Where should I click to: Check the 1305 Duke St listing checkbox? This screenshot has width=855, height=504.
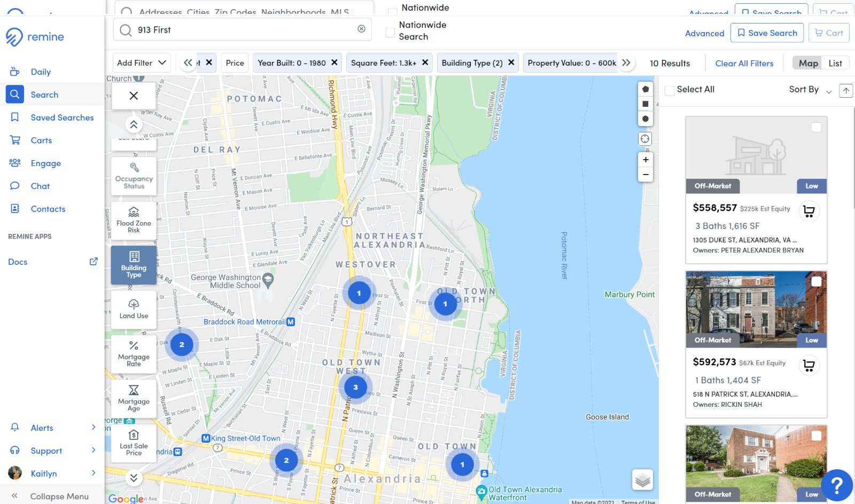(x=816, y=127)
